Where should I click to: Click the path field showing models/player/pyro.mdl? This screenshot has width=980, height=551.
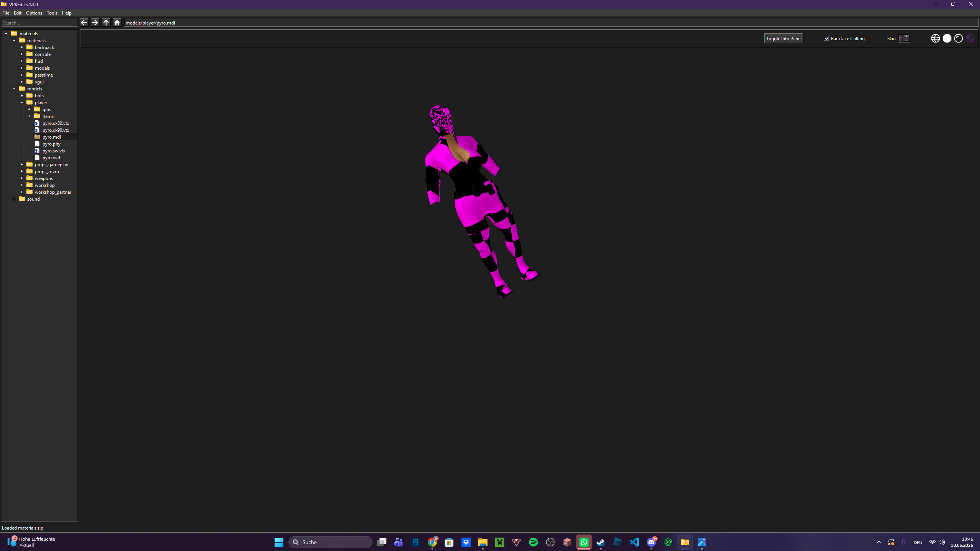point(551,23)
